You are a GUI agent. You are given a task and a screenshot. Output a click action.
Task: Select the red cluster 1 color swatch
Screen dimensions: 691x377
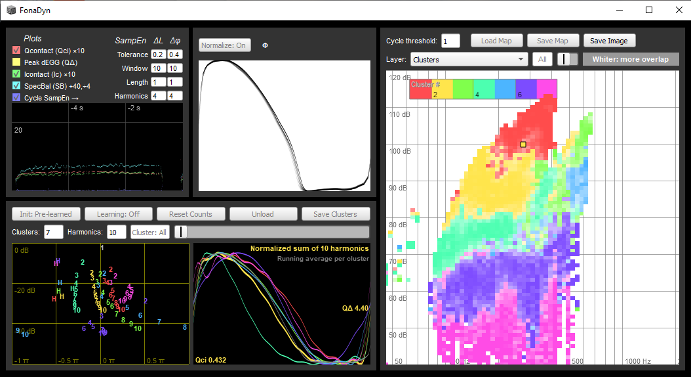coord(421,89)
